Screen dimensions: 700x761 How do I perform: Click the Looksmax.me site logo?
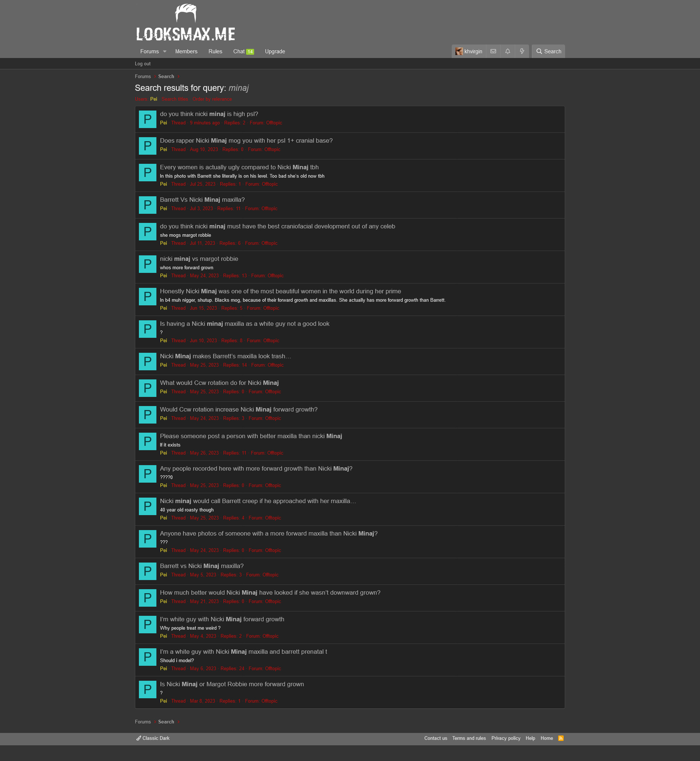click(186, 22)
